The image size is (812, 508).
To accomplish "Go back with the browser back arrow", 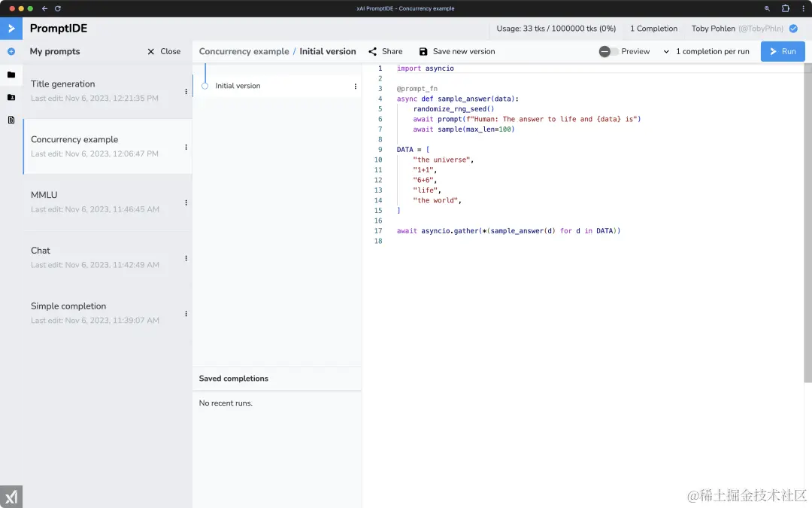I will (44, 8).
